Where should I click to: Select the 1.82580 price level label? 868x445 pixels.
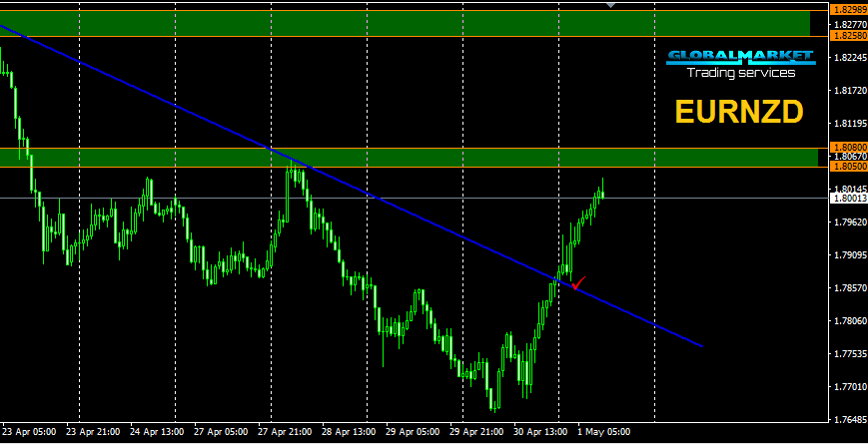point(850,36)
